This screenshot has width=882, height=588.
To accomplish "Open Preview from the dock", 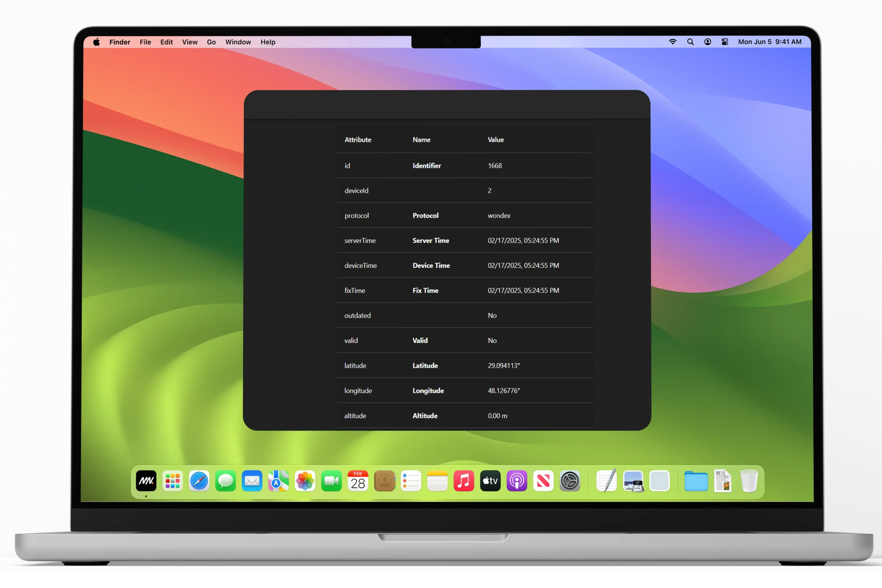I will pos(633,481).
